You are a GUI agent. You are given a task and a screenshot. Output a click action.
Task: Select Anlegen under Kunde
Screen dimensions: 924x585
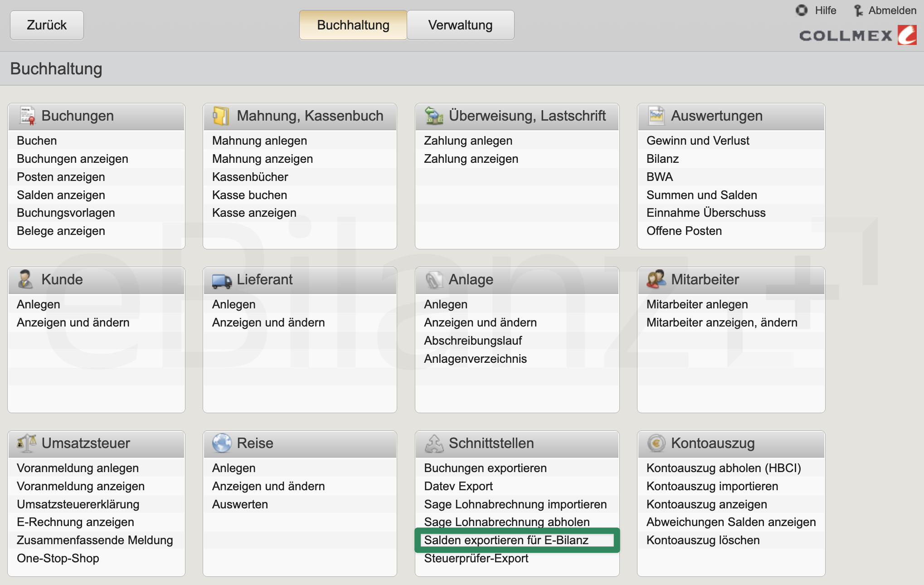coord(38,304)
